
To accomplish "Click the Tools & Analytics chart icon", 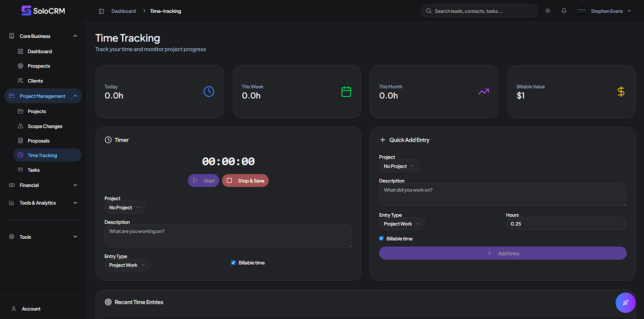I will (12, 203).
